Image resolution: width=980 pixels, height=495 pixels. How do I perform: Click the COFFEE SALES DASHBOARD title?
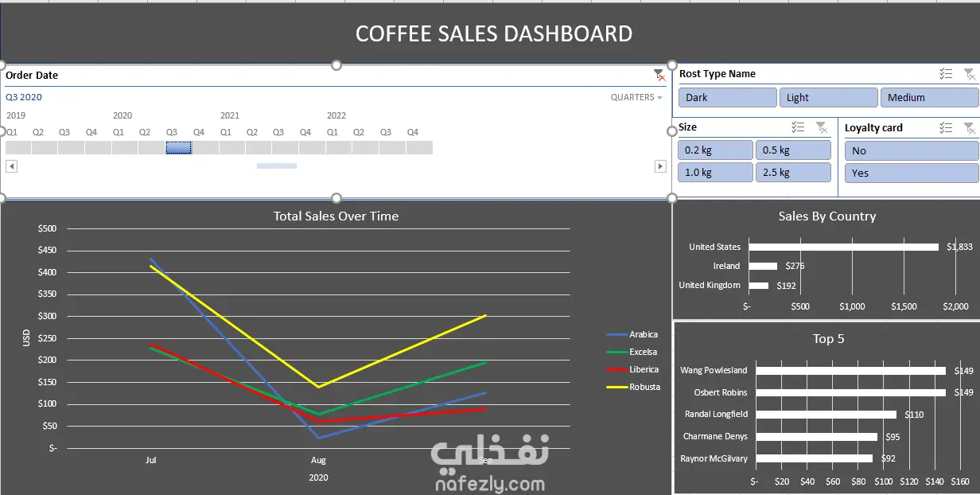(494, 33)
